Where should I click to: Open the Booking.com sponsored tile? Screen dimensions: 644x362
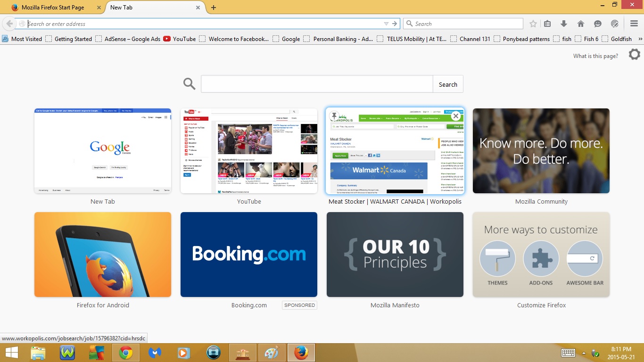tap(249, 255)
